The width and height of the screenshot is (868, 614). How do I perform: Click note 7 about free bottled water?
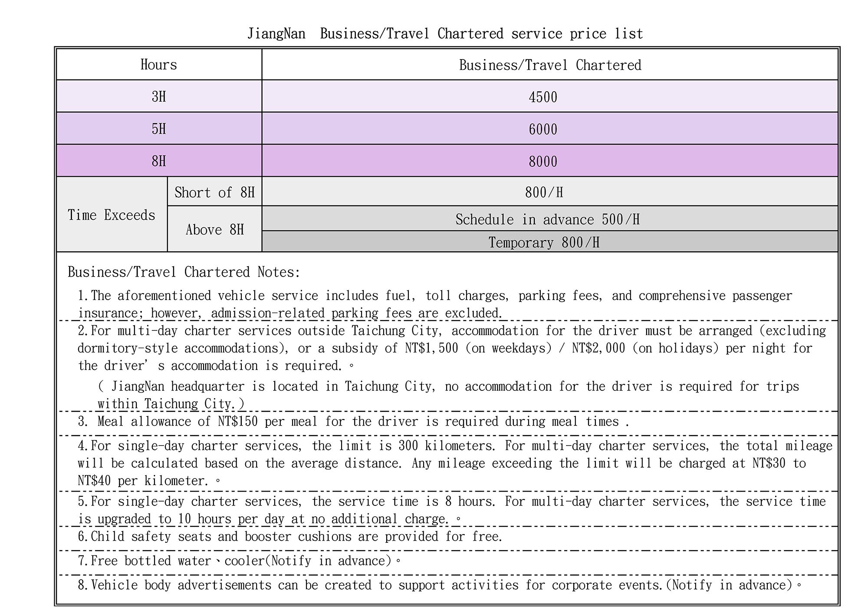pos(240,561)
